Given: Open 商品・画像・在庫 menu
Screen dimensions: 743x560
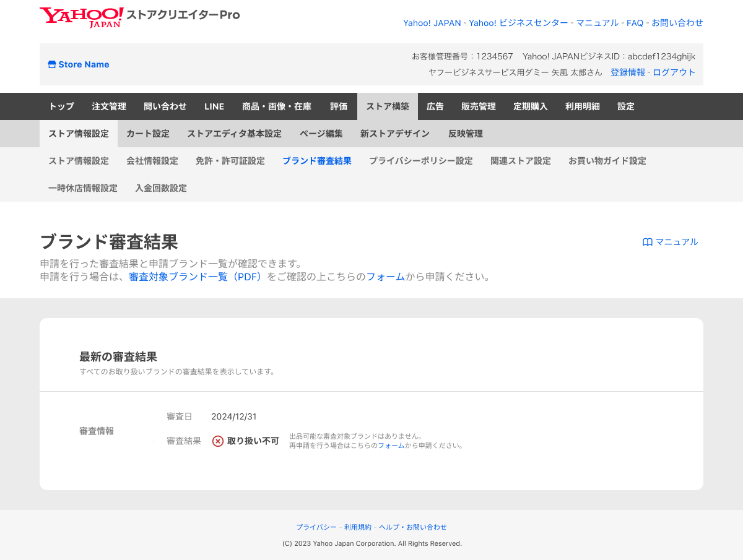Looking at the screenshot, I should (277, 106).
